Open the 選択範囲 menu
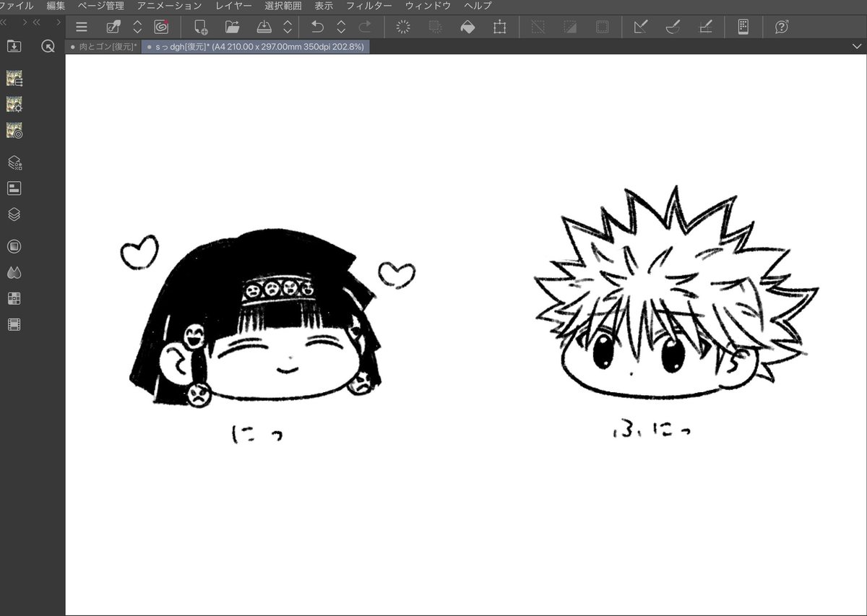The image size is (867, 616). [x=283, y=6]
